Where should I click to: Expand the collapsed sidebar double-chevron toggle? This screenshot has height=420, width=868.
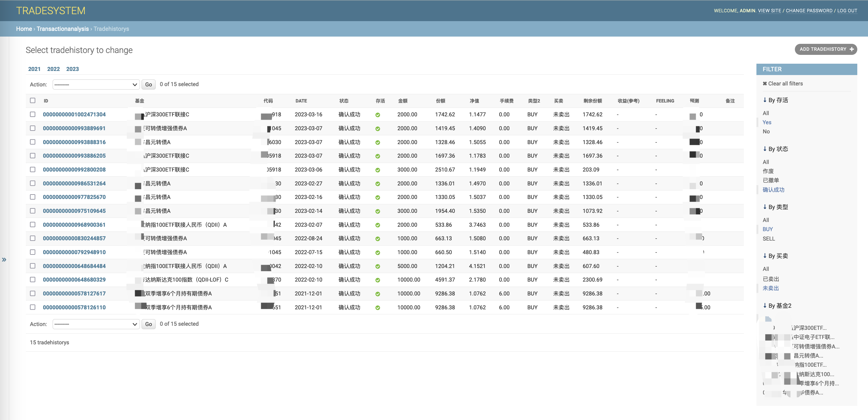(x=4, y=260)
